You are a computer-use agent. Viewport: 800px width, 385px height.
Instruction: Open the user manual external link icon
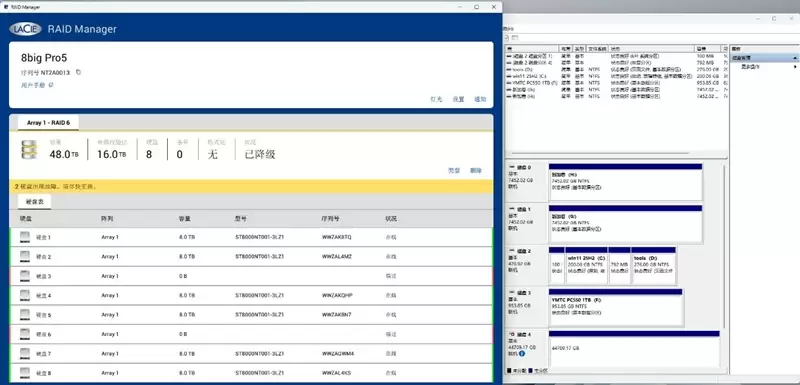51,85
